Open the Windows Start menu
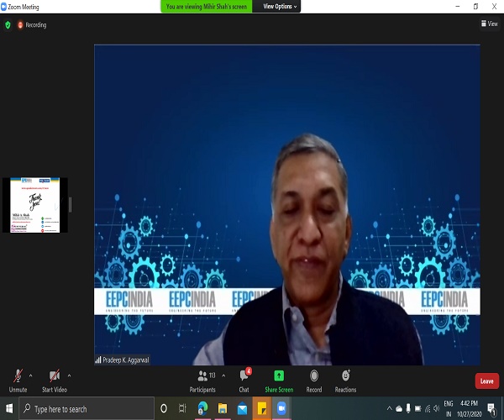 pyautogui.click(x=9, y=409)
